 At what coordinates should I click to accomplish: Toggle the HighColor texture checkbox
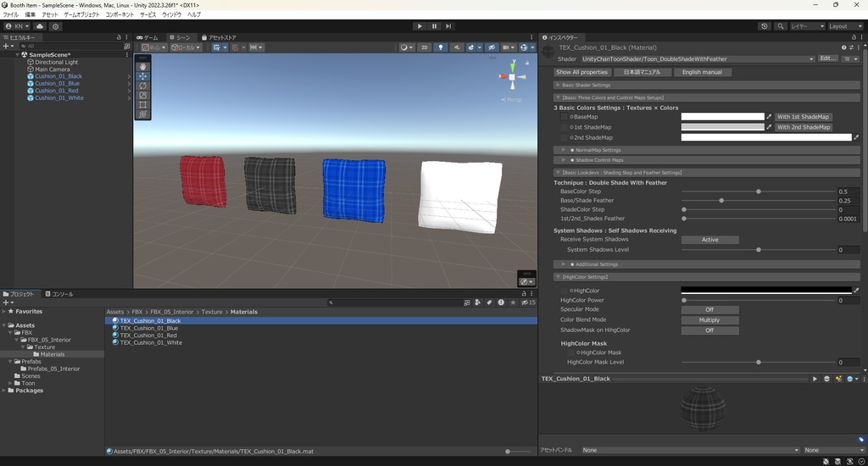pyautogui.click(x=564, y=291)
